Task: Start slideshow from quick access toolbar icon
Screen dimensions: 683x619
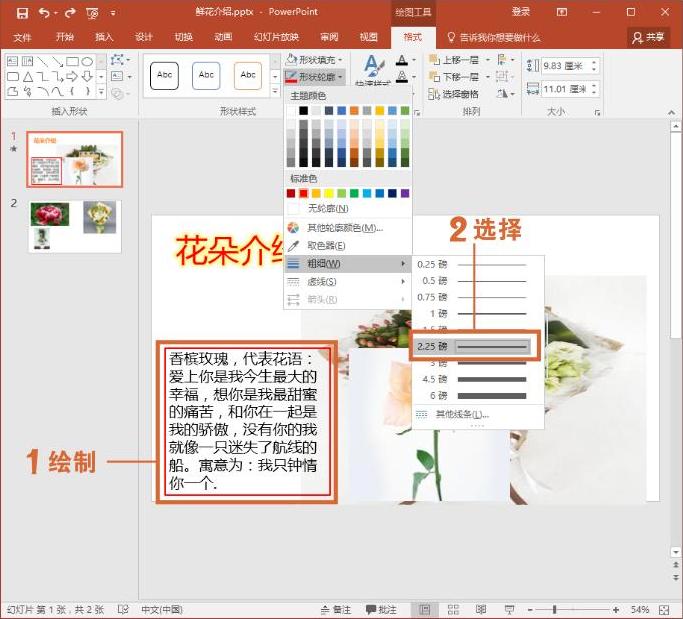Action: [92, 14]
